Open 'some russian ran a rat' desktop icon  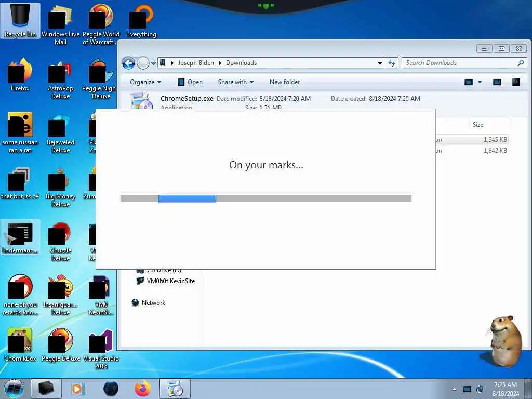[20, 134]
